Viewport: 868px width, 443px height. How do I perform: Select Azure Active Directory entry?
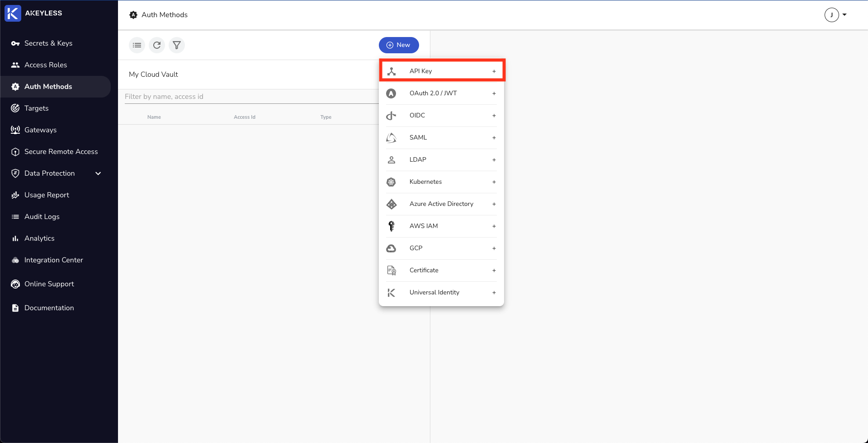(x=442, y=204)
